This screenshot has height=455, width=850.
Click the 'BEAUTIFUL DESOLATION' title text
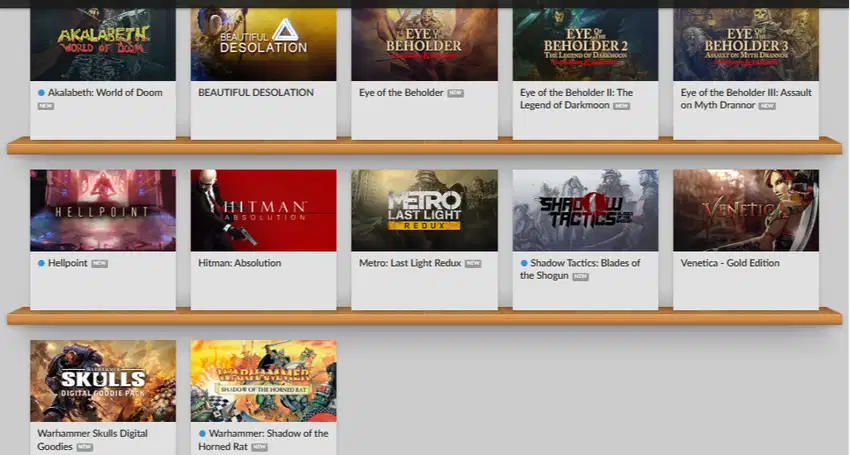pos(256,93)
